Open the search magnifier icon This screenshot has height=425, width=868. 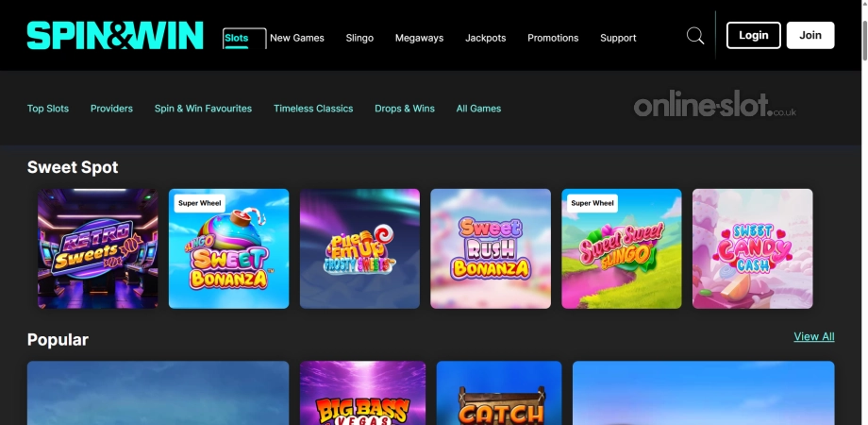click(695, 36)
